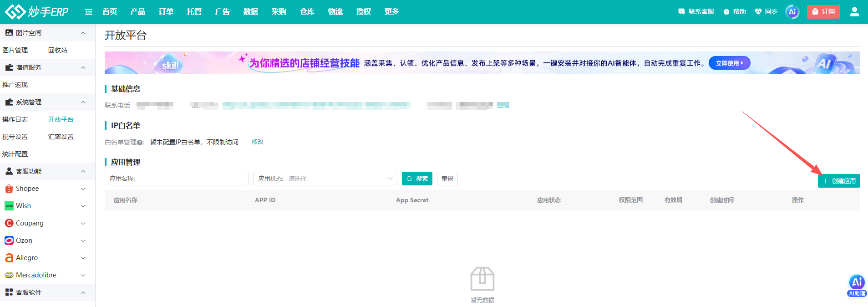
Task: Expand the Wish chevron
Action: [83, 206]
